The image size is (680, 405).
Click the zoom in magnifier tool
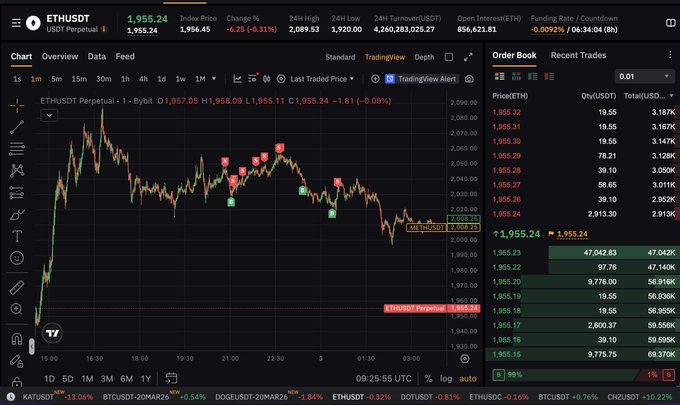(16, 309)
